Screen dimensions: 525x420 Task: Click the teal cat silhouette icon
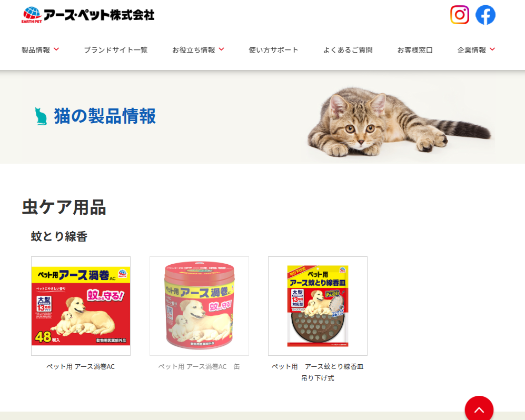tap(41, 116)
